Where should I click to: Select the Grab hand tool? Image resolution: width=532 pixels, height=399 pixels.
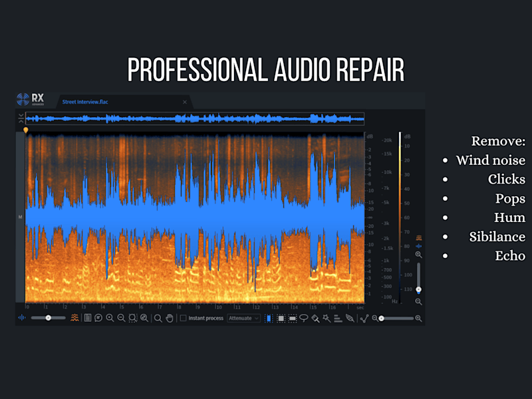click(x=170, y=319)
